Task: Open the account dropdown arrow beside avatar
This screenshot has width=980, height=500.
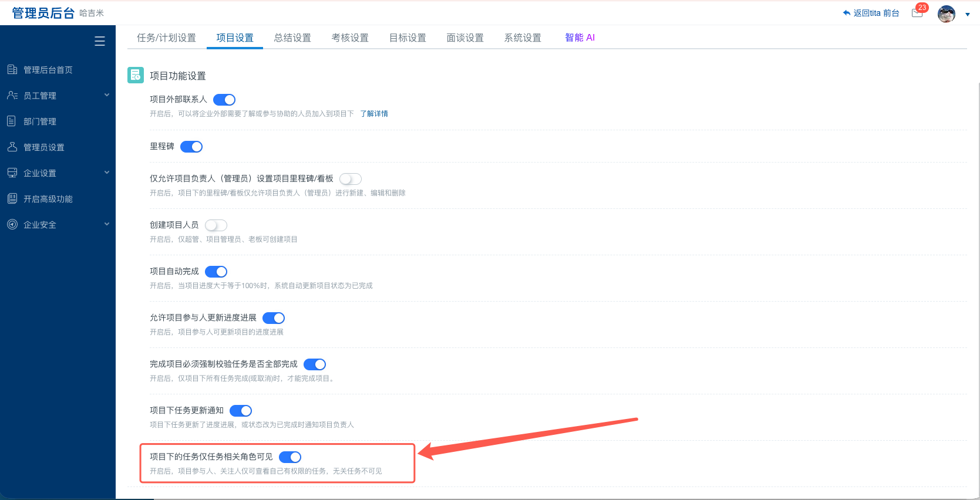Action: (968, 15)
